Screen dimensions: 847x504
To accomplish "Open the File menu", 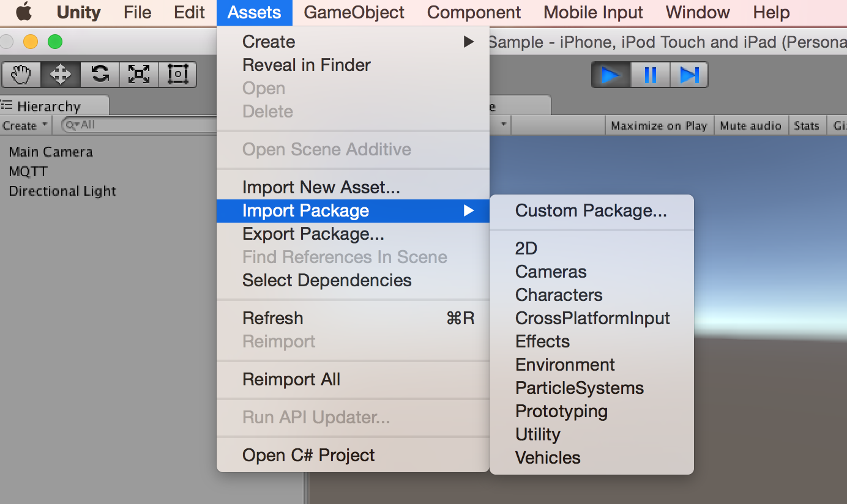I will tap(137, 12).
